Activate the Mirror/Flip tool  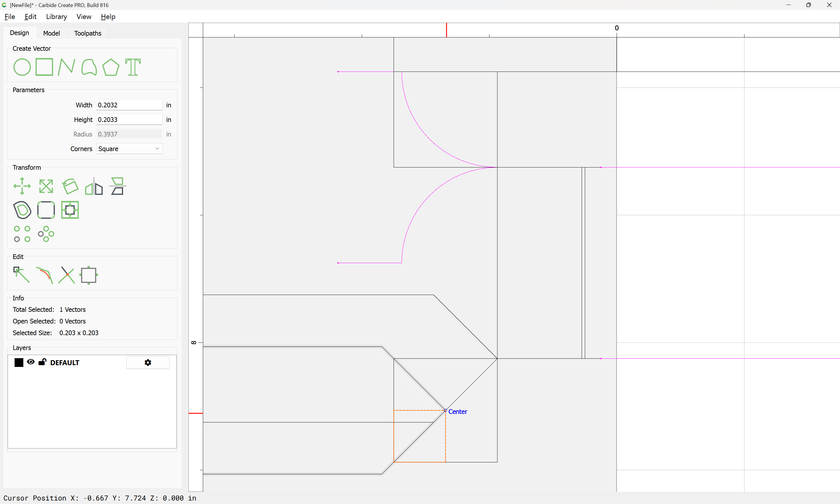click(94, 186)
